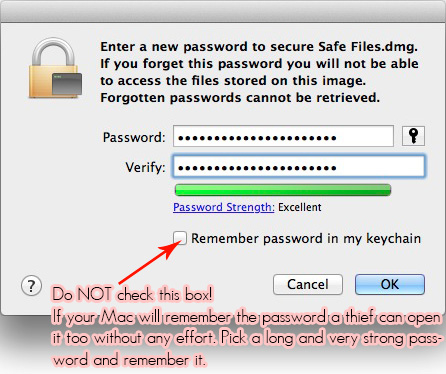Click the "Remember password in my keychain" label
This screenshot has height=374, width=446.
[306, 239]
